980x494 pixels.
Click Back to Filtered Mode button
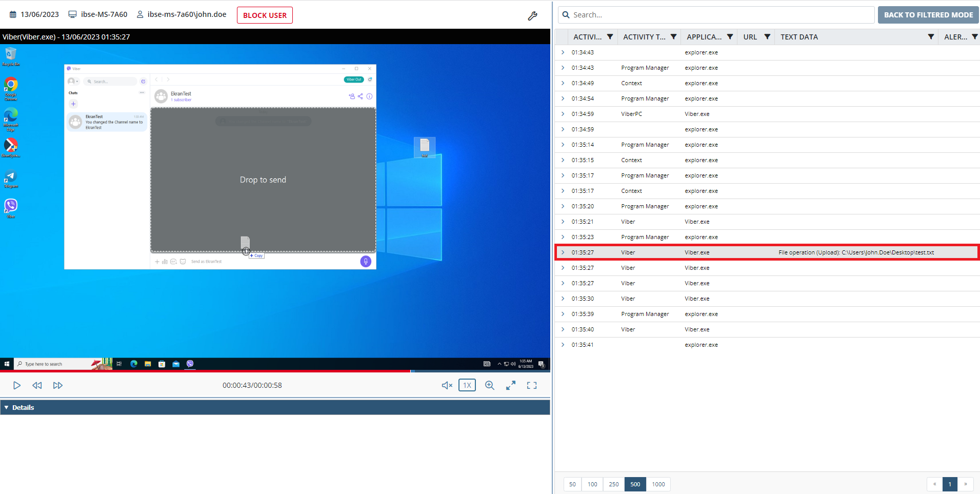point(928,15)
